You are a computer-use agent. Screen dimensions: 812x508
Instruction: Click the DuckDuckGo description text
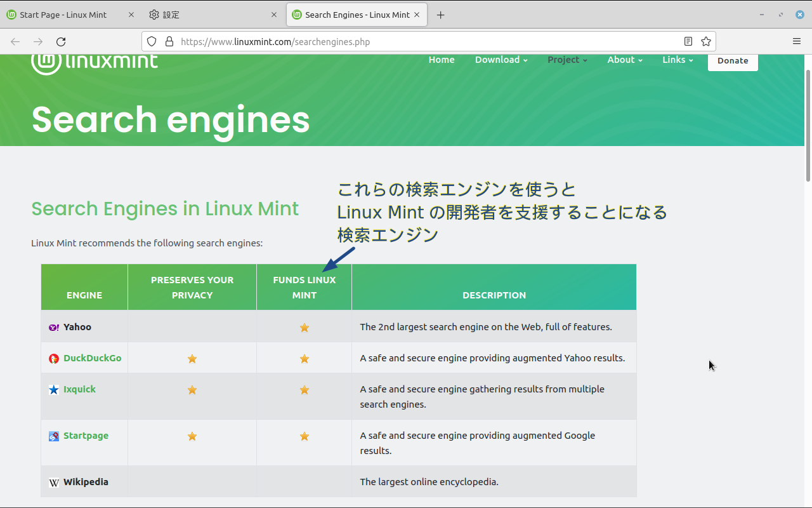click(x=492, y=358)
